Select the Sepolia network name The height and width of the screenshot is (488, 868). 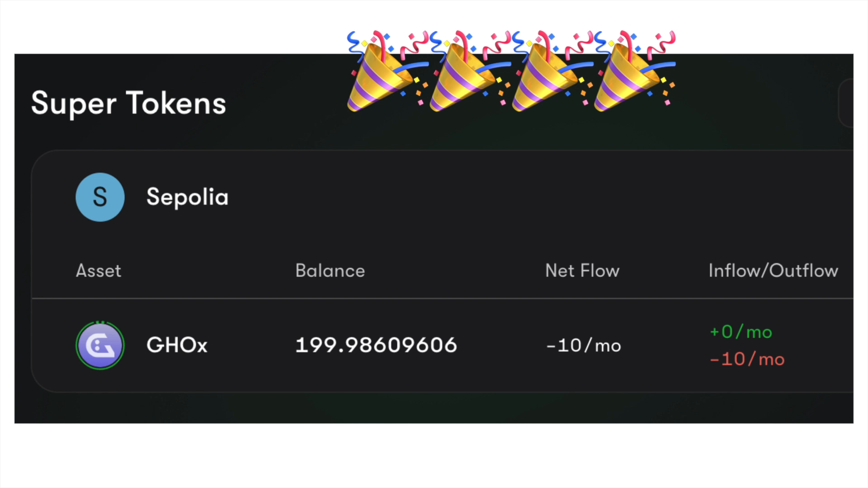click(187, 197)
